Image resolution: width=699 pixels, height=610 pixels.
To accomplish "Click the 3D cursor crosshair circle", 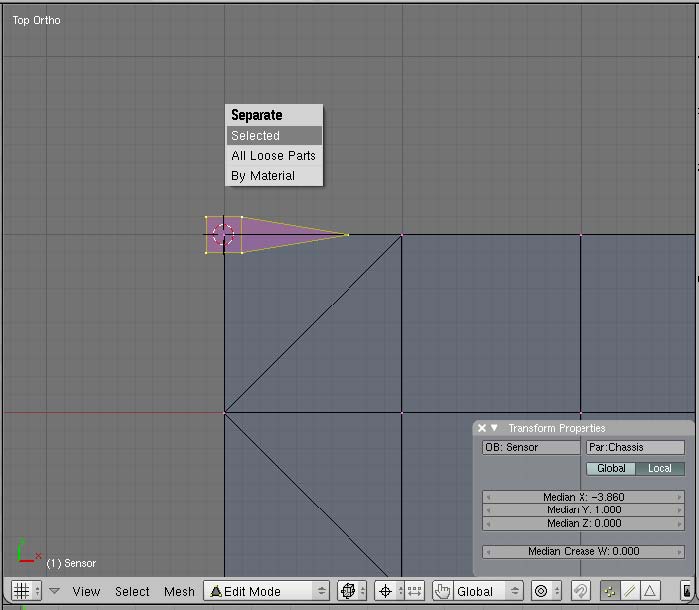I will (x=223, y=235).
